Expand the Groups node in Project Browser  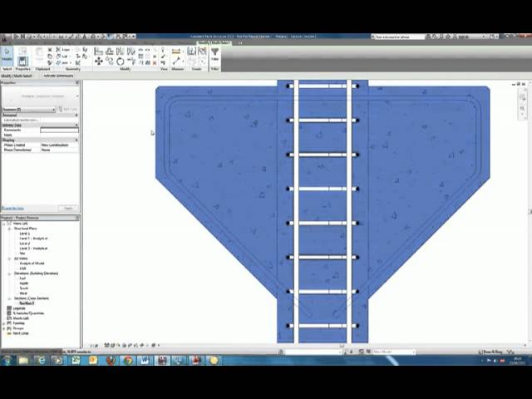[x=4, y=328]
